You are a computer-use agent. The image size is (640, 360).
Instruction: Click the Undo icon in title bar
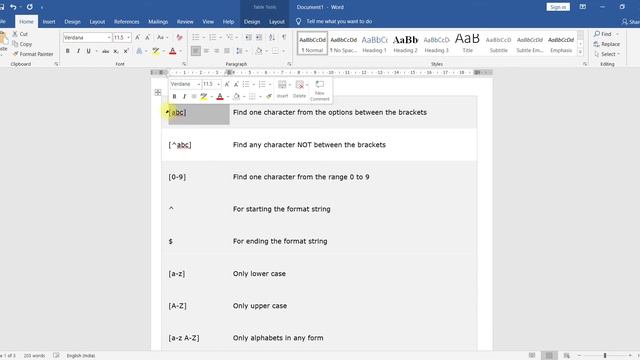click(13, 7)
